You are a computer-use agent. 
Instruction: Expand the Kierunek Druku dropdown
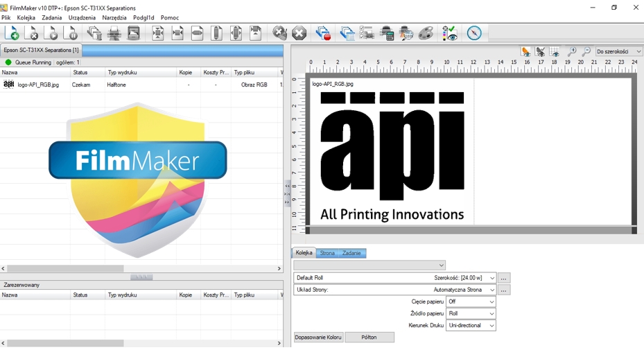(471, 326)
